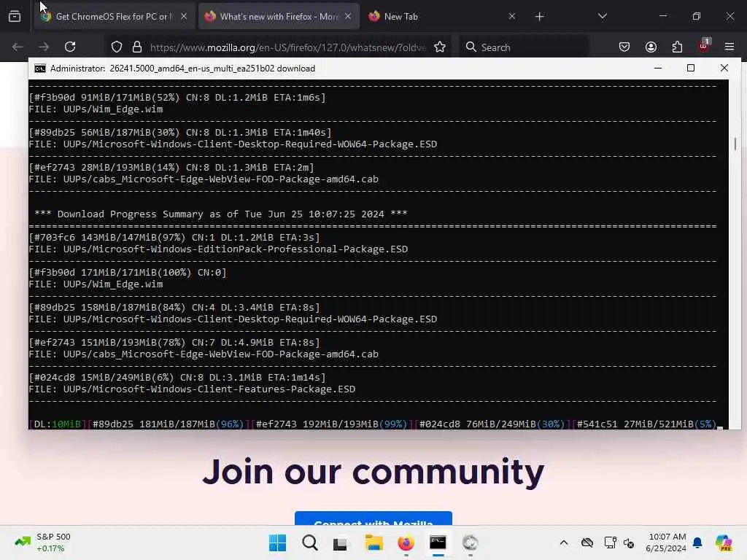Expand List all tabs chevron

tap(603, 17)
